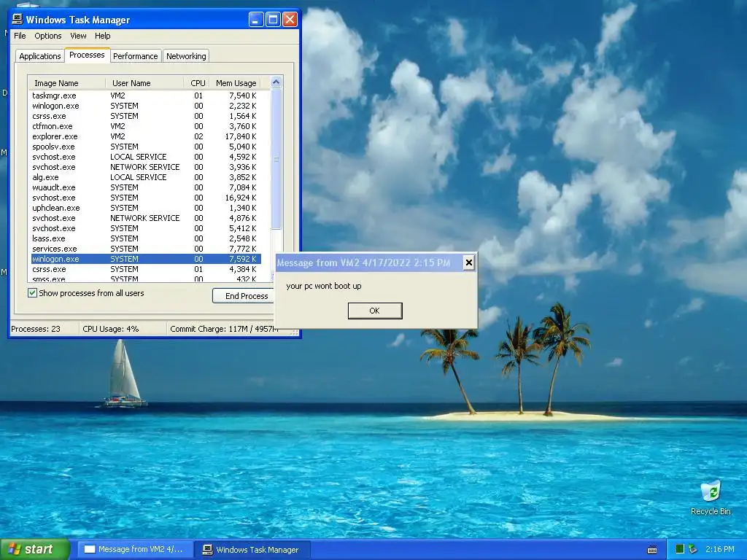747x560 pixels.
Task: Select the ctfmon.exe process
Action: [146, 126]
